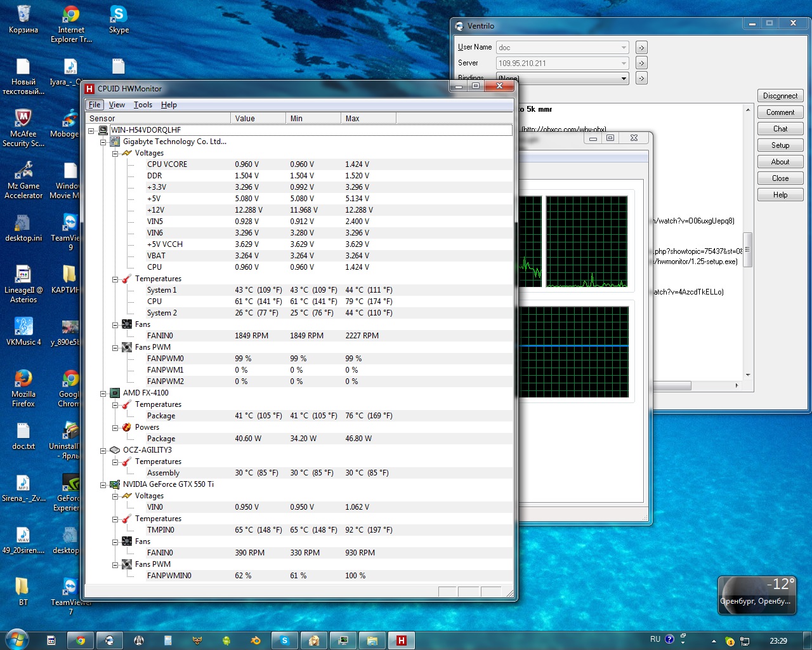Launch McAfee Security Scan desktop icon
Image resolution: width=812 pixels, height=650 pixels.
[x=23, y=128]
